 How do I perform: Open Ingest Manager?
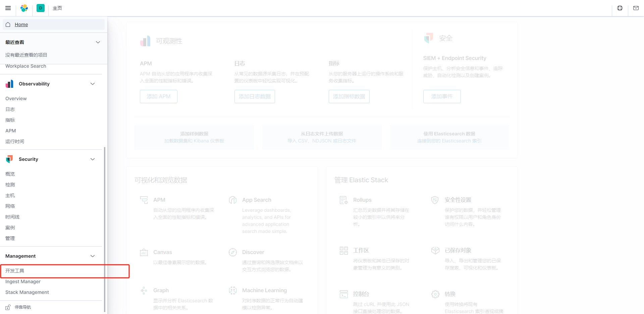[23, 281]
